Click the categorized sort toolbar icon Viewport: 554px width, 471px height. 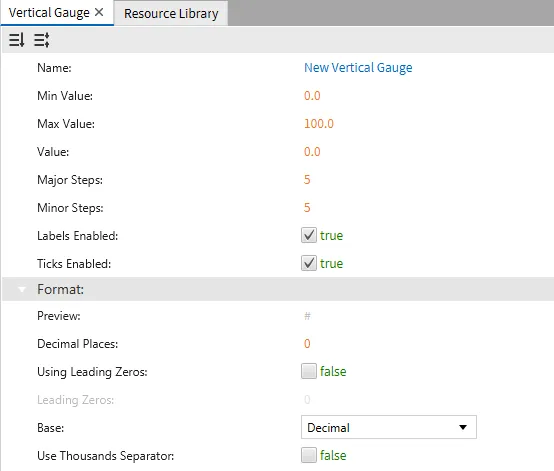[x=42, y=40]
